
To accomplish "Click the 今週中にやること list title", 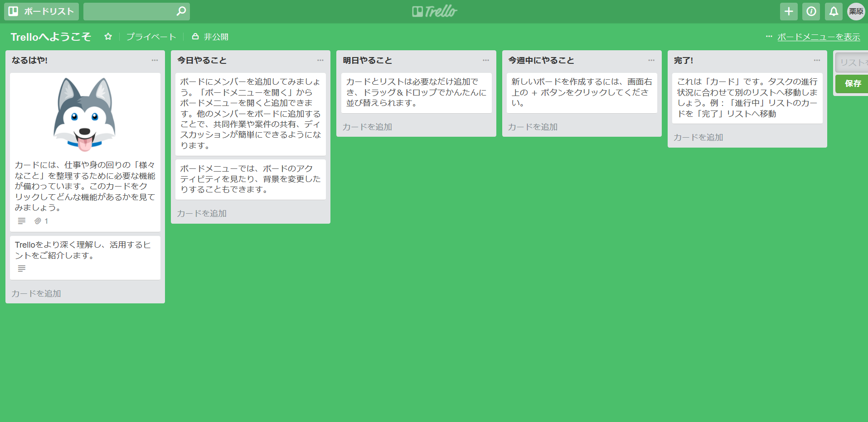I will click(541, 60).
